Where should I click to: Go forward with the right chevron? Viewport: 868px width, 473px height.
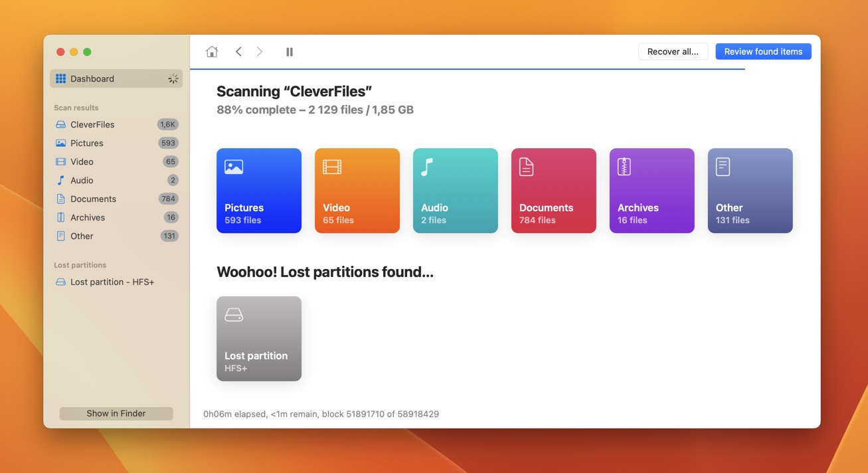(x=260, y=52)
